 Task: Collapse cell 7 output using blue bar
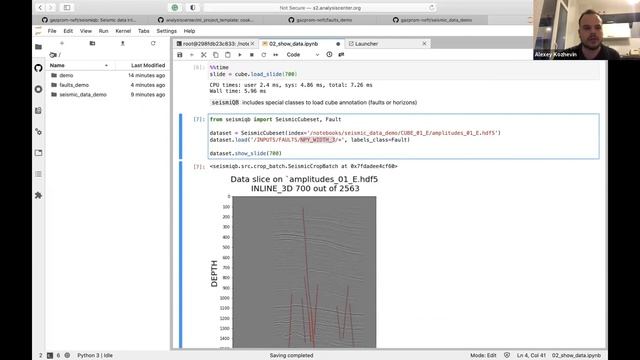pos(181,255)
